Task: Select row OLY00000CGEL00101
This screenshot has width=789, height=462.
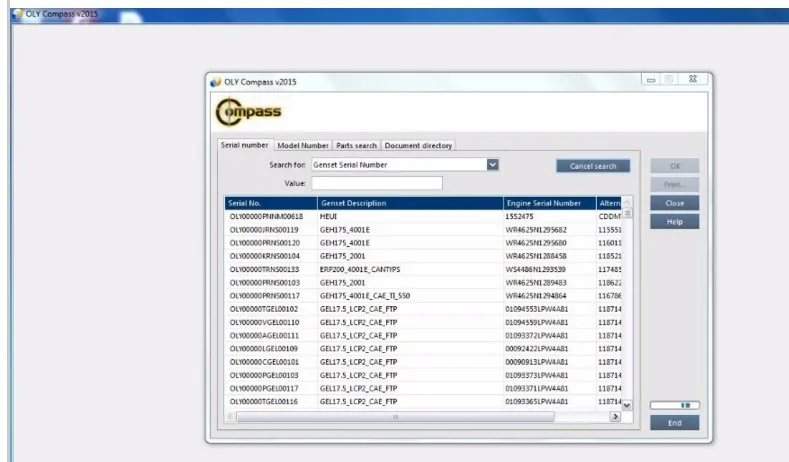Action: click(423, 362)
